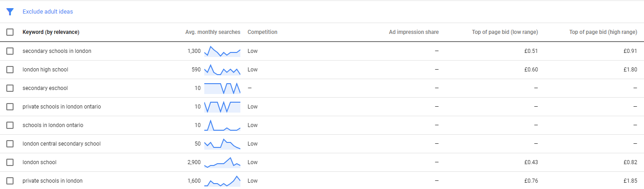Click the keyword private schools in london

point(53,181)
